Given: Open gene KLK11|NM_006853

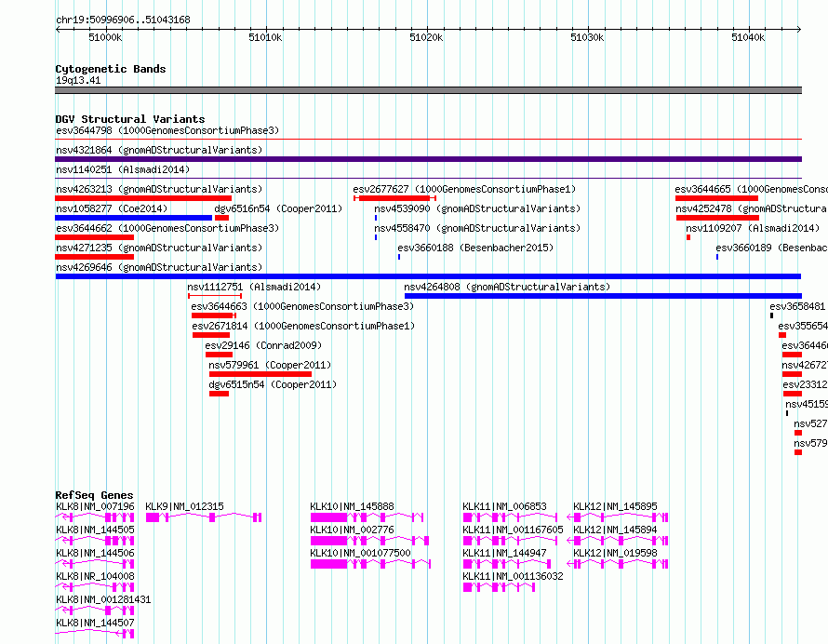Looking at the screenshot, I should pyautogui.click(x=504, y=506).
